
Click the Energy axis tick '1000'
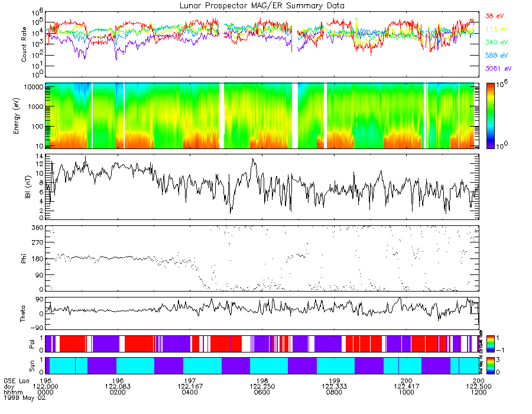[x=35, y=106]
